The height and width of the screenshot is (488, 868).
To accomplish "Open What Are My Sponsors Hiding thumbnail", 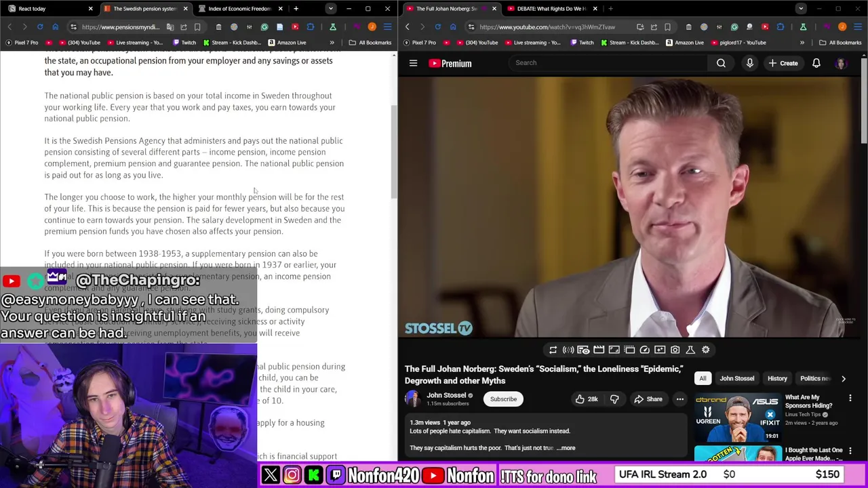I will tap(738, 418).
